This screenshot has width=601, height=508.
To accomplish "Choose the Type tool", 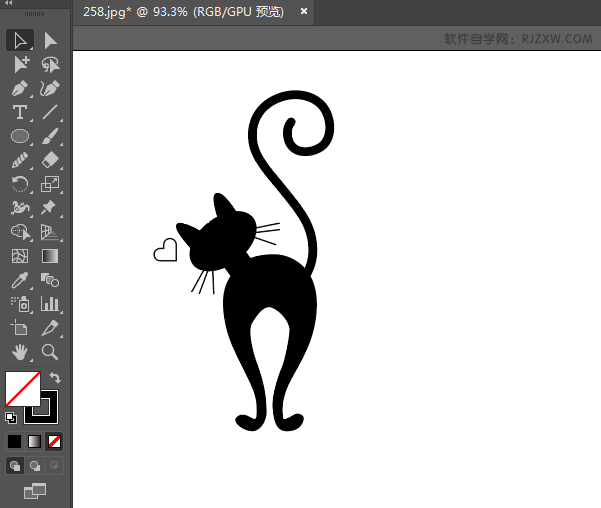I will 20,112.
